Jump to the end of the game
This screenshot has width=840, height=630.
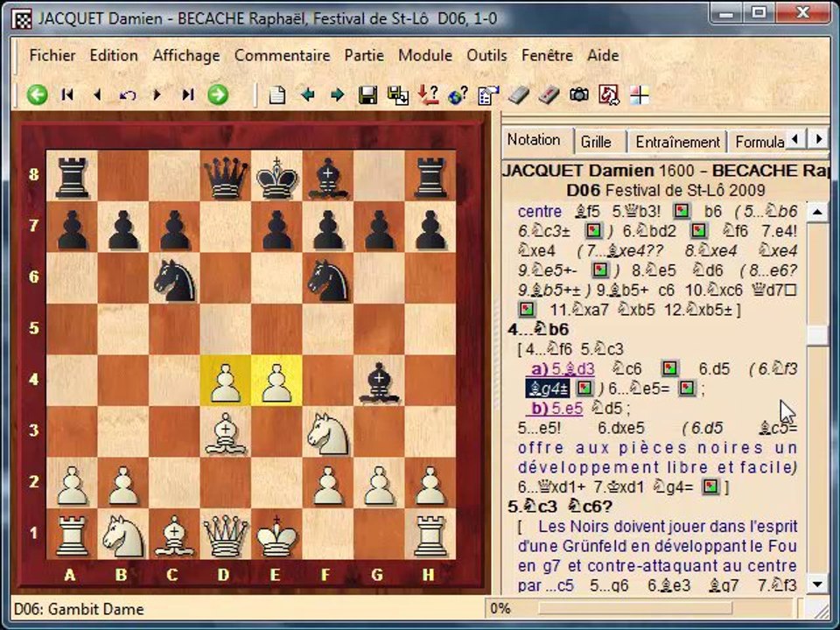(x=187, y=95)
